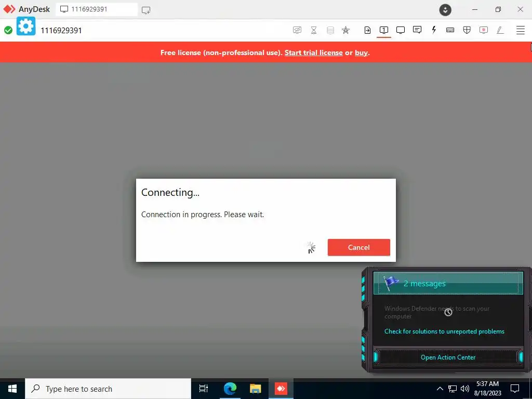Launch Microsoft Edge from taskbar
The height and width of the screenshot is (399, 532).
tap(230, 389)
